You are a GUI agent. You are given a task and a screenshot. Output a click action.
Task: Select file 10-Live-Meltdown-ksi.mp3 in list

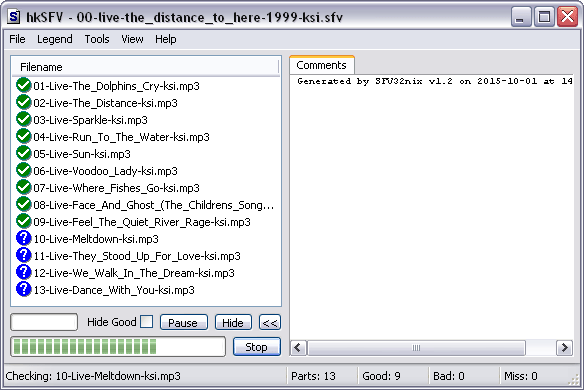click(96, 239)
